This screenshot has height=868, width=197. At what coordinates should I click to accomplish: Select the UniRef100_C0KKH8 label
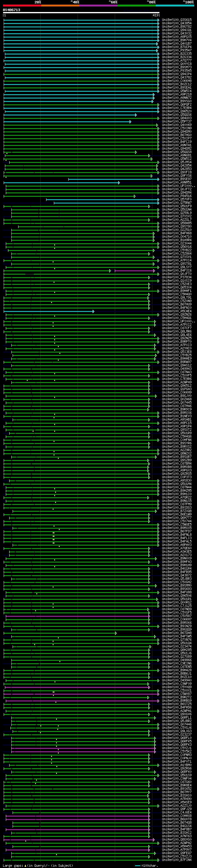click(177, 81)
